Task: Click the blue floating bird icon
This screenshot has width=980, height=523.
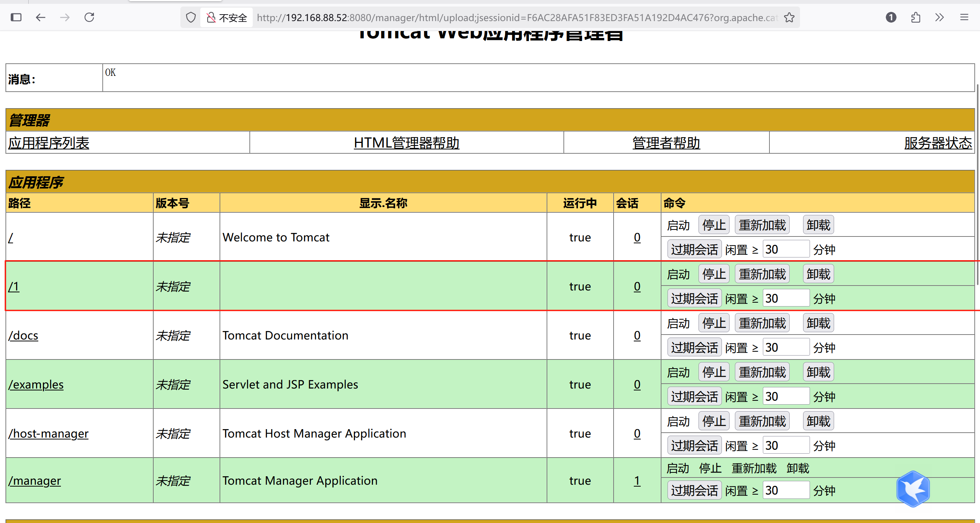Action: pos(913,489)
